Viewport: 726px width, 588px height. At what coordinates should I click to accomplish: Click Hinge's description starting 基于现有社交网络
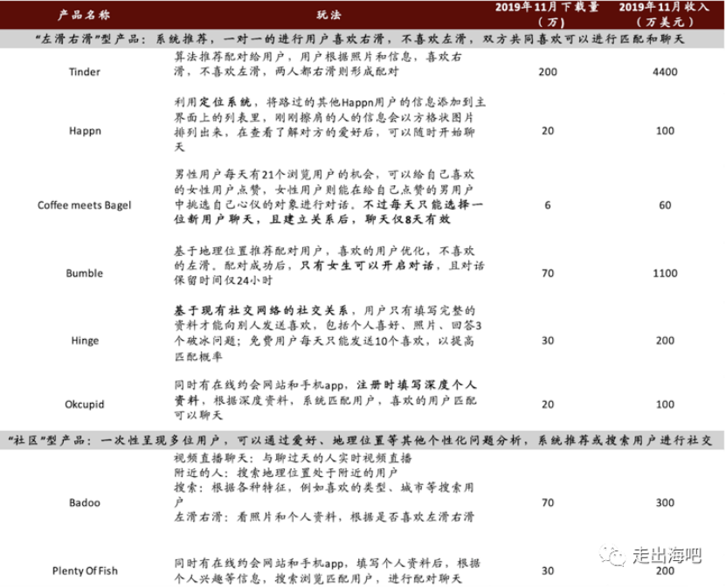tap(328, 334)
